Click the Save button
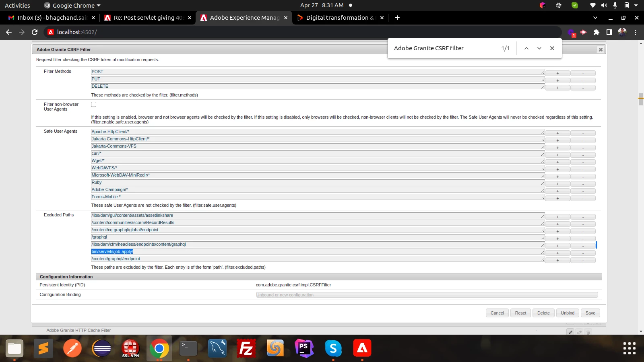The height and width of the screenshot is (362, 644). [590, 313]
